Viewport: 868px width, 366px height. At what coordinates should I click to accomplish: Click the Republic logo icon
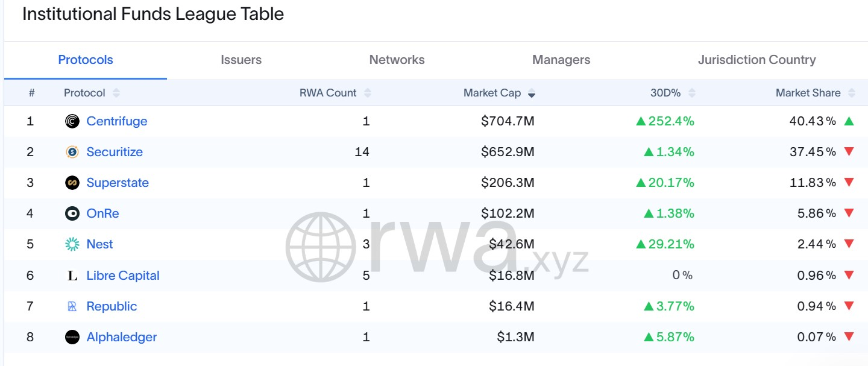tap(72, 306)
